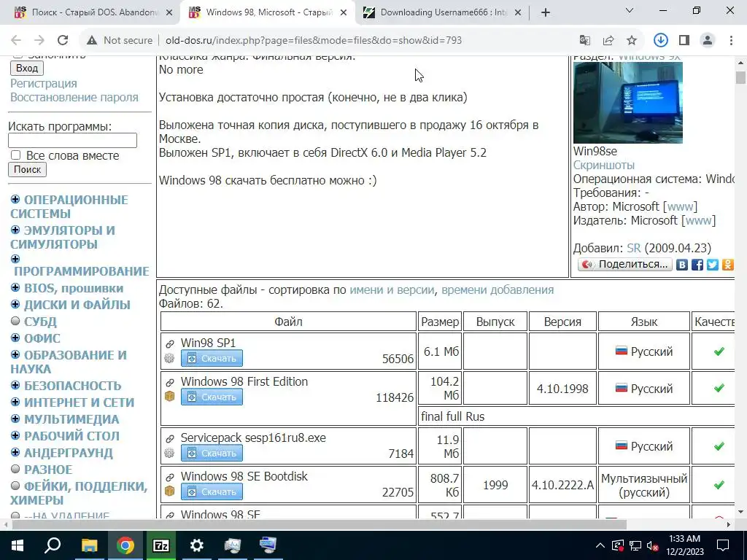Share via the VK icon

pos(682,264)
